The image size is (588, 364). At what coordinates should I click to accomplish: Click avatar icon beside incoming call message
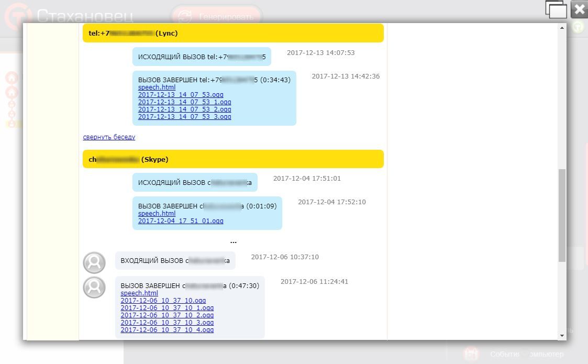click(x=94, y=262)
